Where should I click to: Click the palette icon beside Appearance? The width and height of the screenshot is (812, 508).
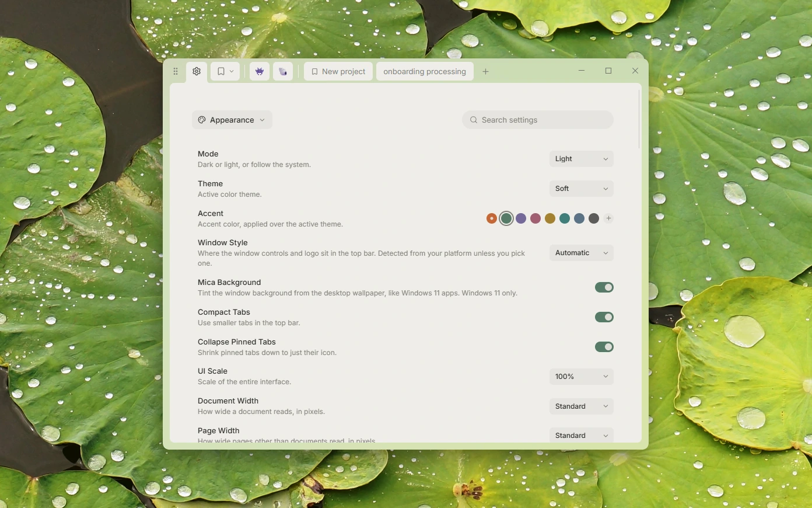coord(202,120)
